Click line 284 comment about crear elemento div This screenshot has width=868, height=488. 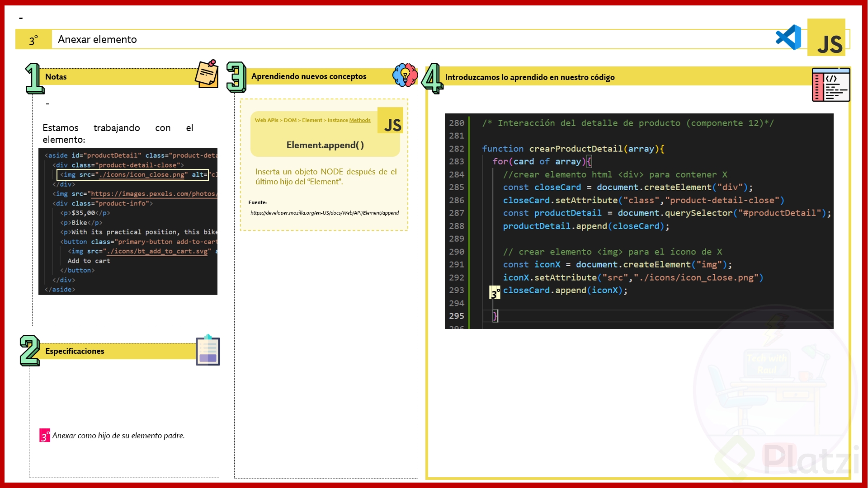click(615, 174)
